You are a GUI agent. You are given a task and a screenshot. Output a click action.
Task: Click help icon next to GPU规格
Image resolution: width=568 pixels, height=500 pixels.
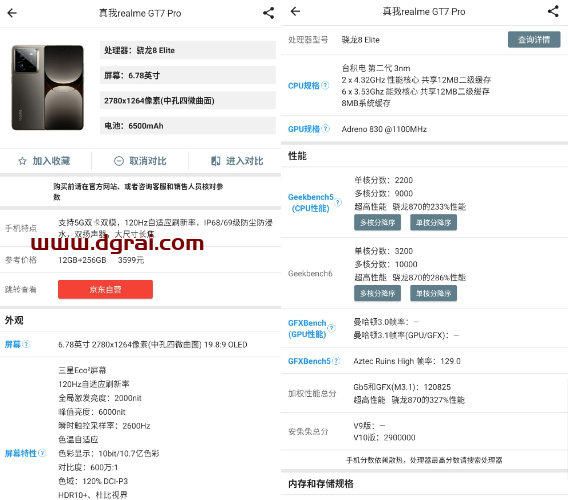[x=325, y=129]
